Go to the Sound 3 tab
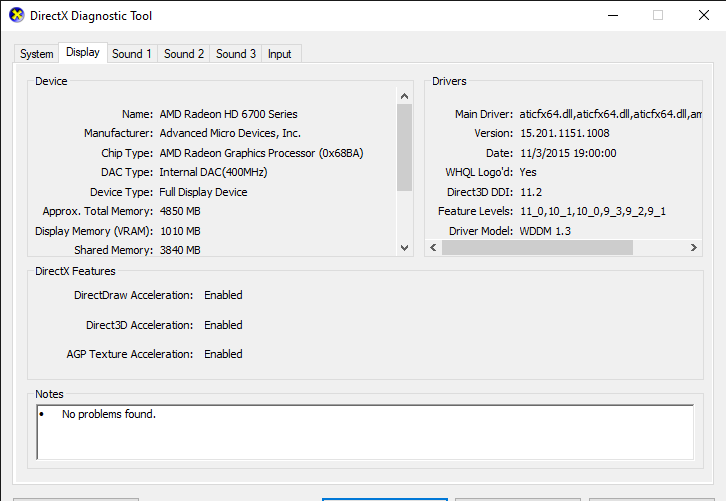The height and width of the screenshot is (501, 726). click(x=236, y=54)
